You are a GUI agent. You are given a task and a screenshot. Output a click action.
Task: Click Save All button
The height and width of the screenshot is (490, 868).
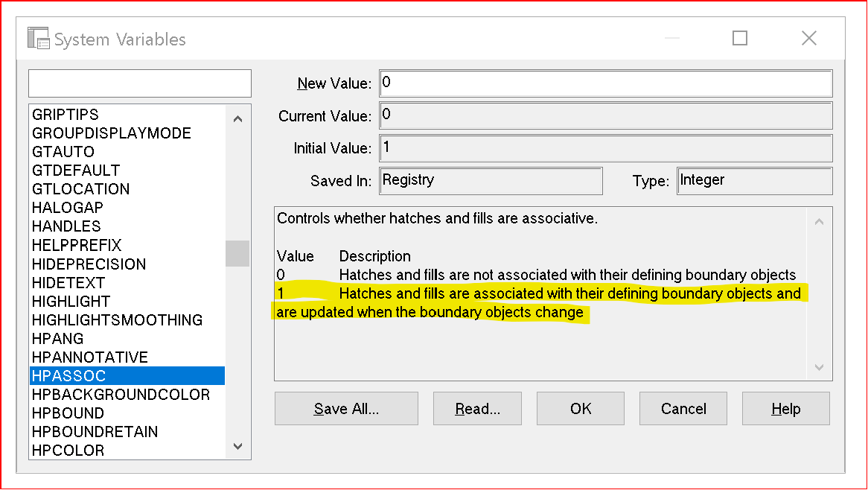pos(347,409)
